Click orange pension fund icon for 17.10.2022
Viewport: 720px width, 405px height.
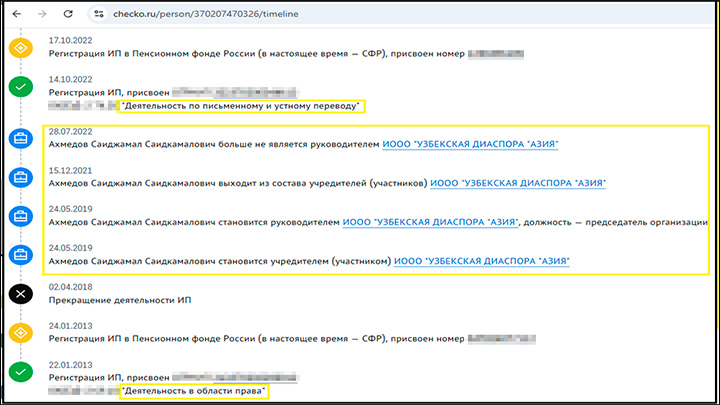click(x=20, y=47)
